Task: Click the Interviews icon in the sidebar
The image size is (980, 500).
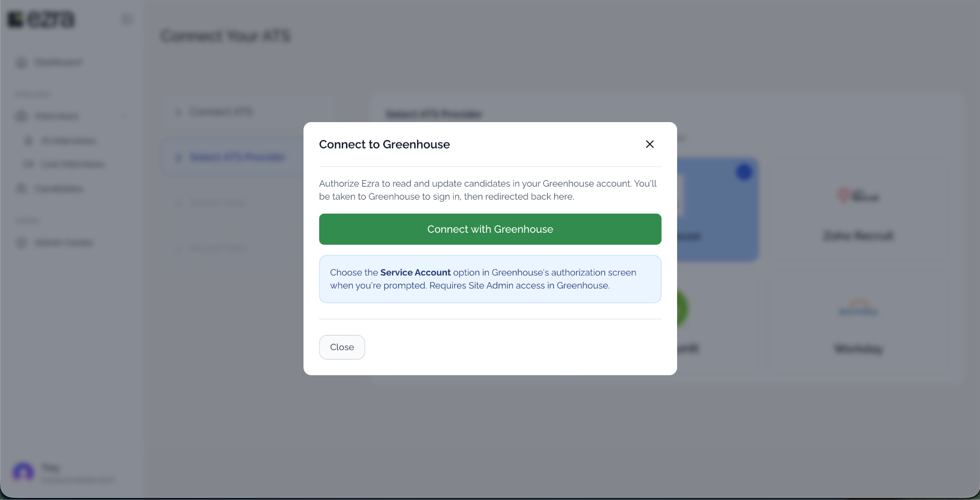Action: click(22, 116)
